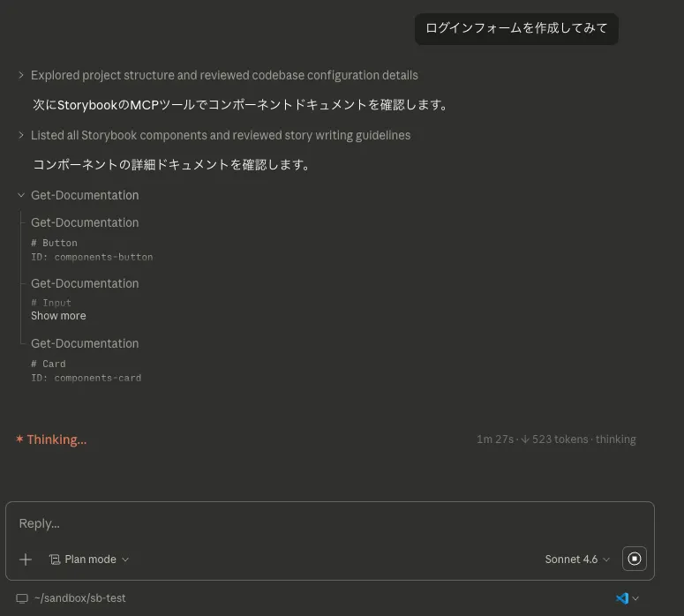Click Show more under Input documentation
684x616 pixels.
click(58, 316)
